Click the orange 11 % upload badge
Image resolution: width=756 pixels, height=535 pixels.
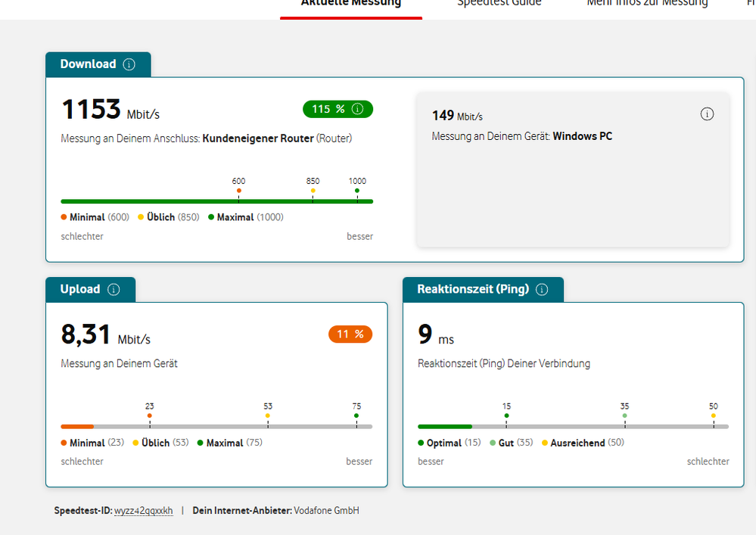tap(350, 334)
